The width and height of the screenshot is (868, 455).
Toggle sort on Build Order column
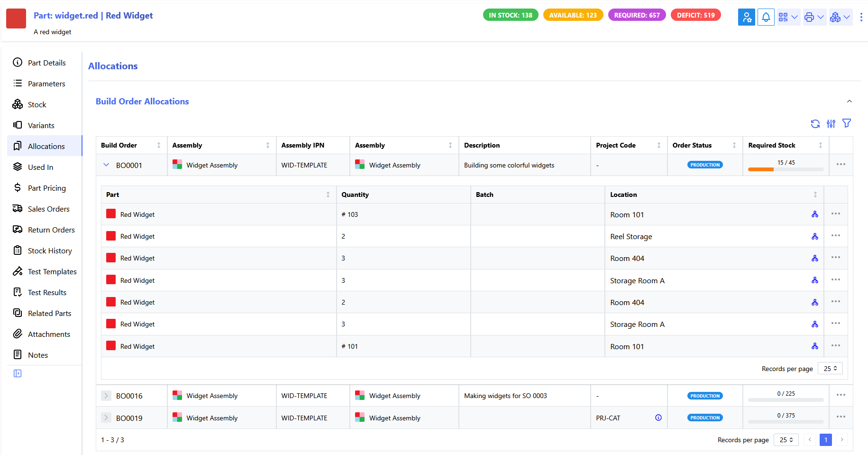tap(158, 145)
